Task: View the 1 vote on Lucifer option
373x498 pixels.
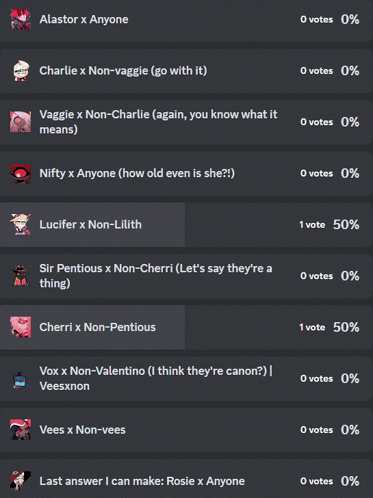Action: click(x=312, y=225)
